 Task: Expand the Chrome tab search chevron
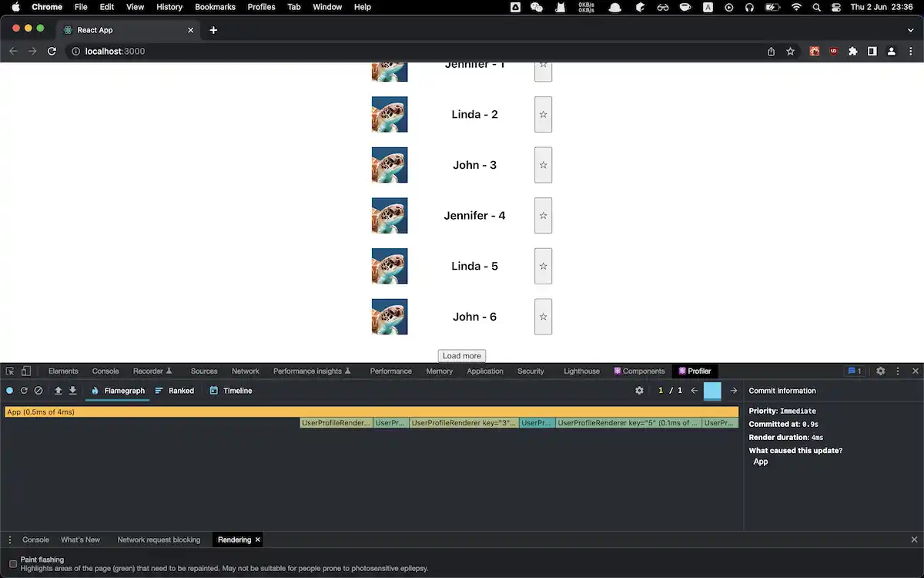(911, 30)
